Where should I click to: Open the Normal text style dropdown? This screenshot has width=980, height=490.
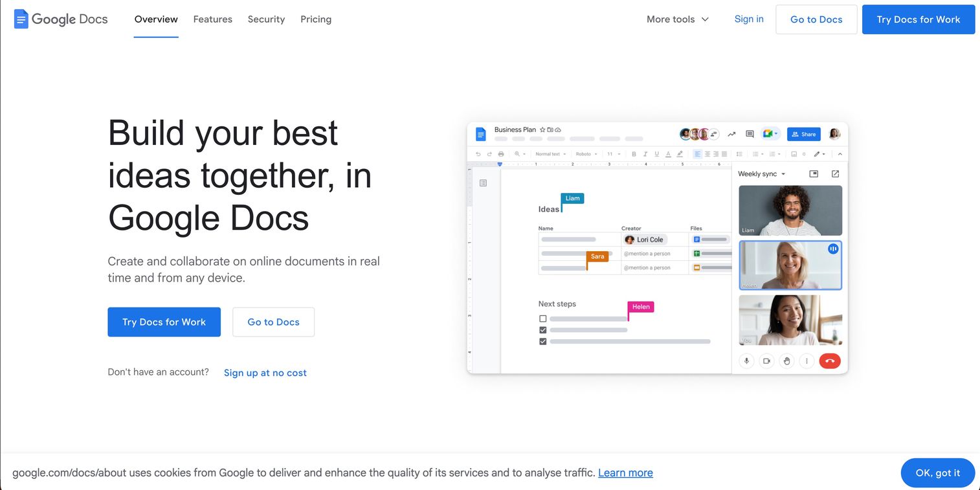tap(550, 154)
